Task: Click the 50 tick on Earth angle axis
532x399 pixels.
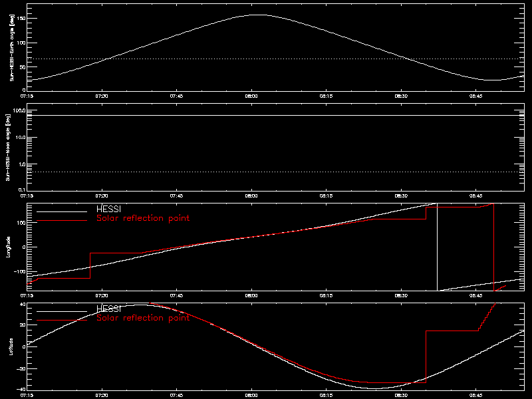Action: 23,67
